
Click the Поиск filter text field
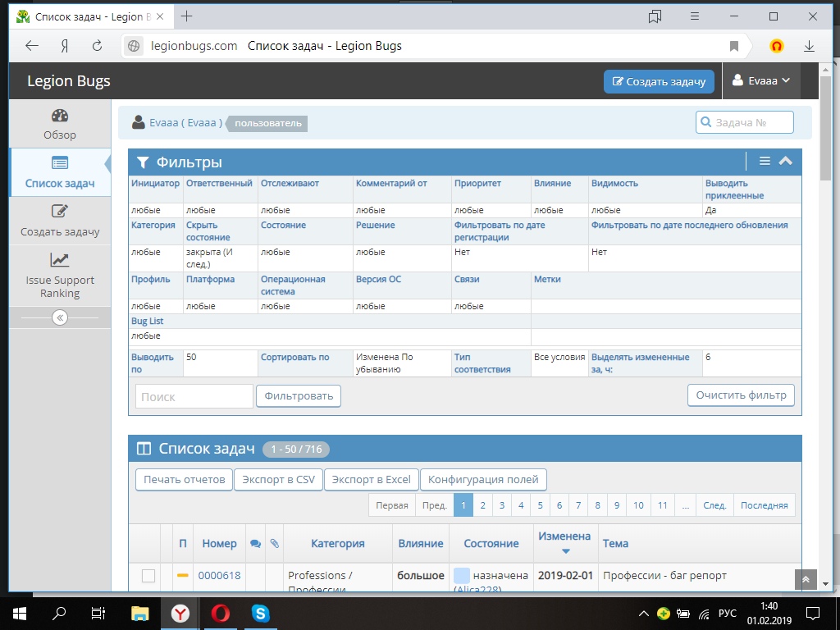pos(194,396)
